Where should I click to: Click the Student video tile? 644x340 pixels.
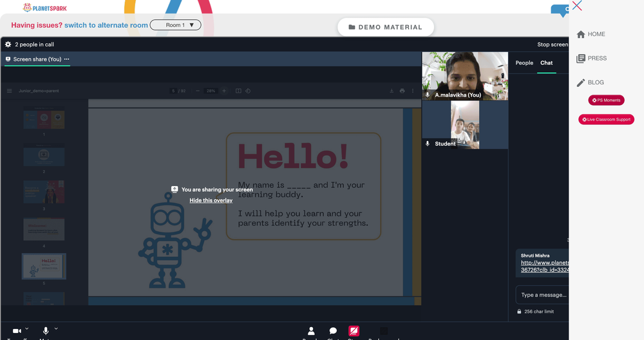(465, 125)
